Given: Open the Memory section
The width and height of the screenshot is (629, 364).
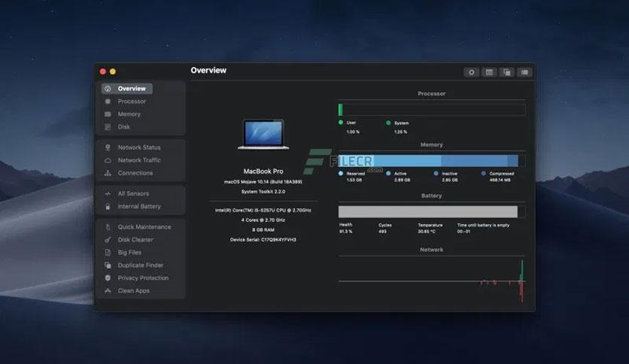Looking at the screenshot, I should 129,114.
